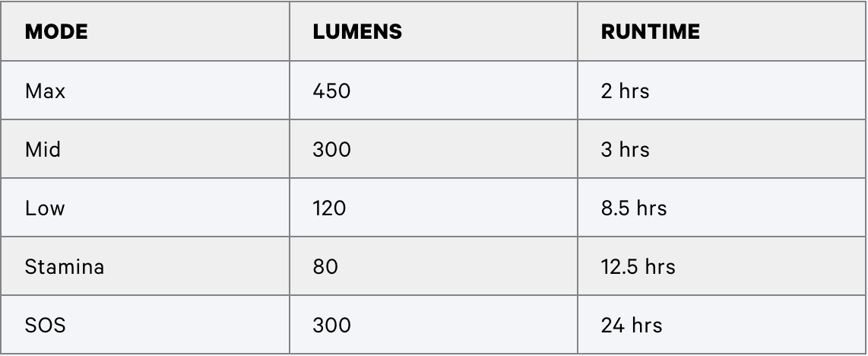
Task: Click the 3 hrs runtime cell
Action: click(722, 149)
